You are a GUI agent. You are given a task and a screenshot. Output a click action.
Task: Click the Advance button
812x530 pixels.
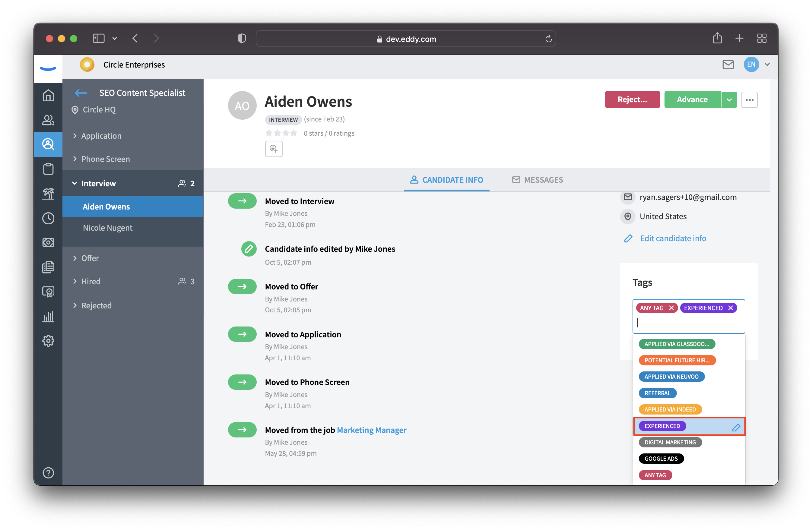(692, 99)
